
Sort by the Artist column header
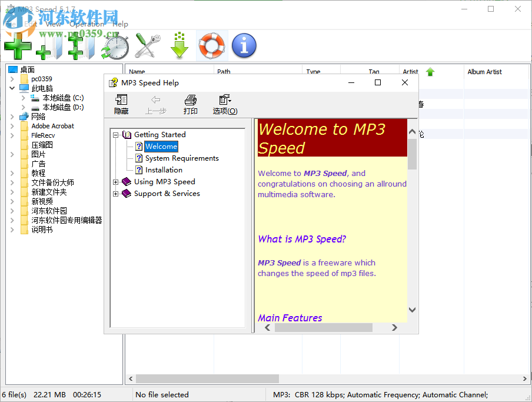coord(410,71)
